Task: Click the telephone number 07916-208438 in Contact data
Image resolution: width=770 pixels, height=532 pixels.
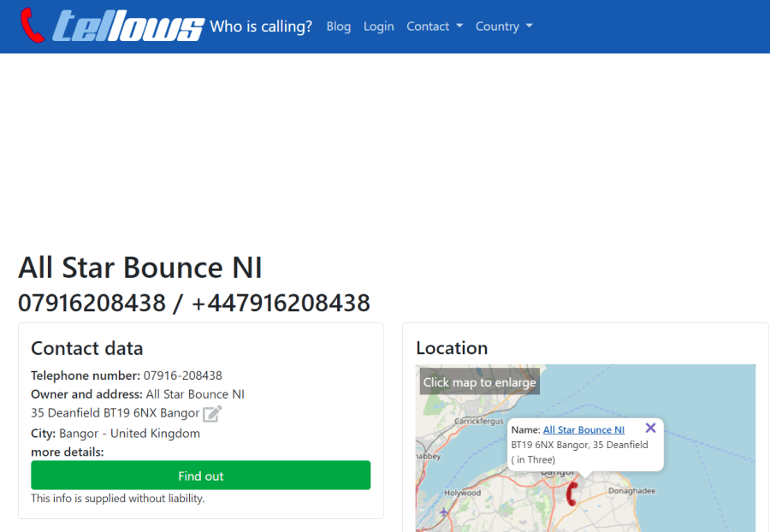Action: click(x=182, y=375)
